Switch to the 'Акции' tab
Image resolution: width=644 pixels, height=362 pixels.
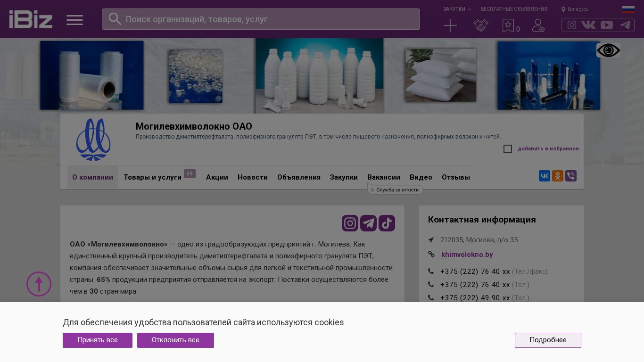point(217,177)
